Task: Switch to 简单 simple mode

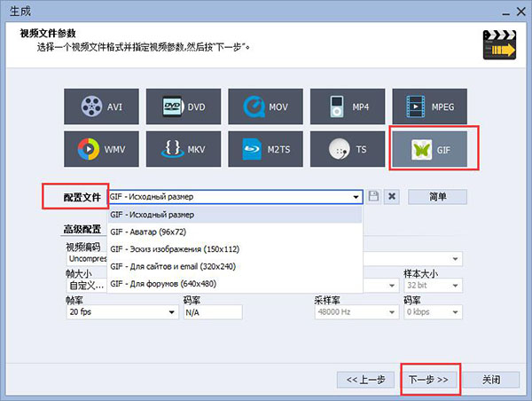Action: tap(437, 197)
